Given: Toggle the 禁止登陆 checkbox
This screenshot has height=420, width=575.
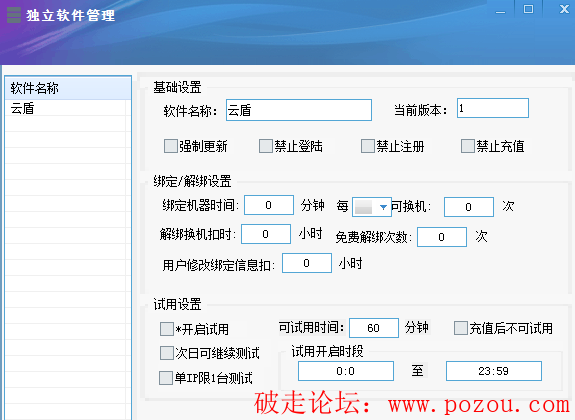Looking at the screenshot, I should point(266,146).
